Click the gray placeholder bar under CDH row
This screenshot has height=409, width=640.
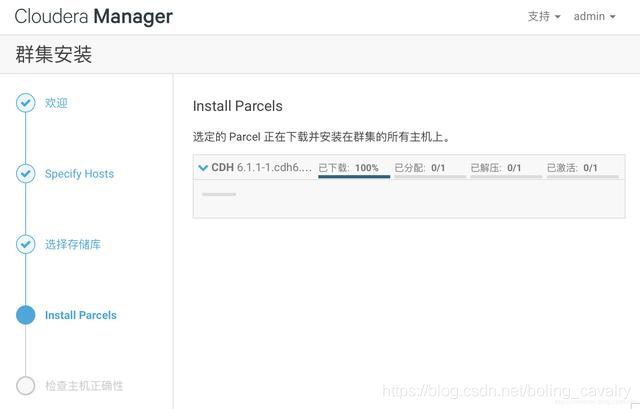tap(219, 194)
